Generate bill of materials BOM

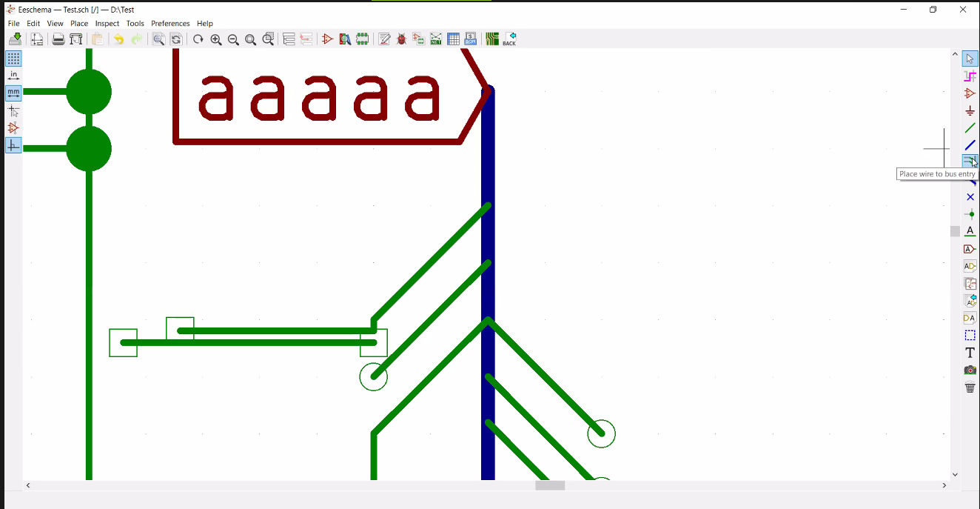[471, 39]
